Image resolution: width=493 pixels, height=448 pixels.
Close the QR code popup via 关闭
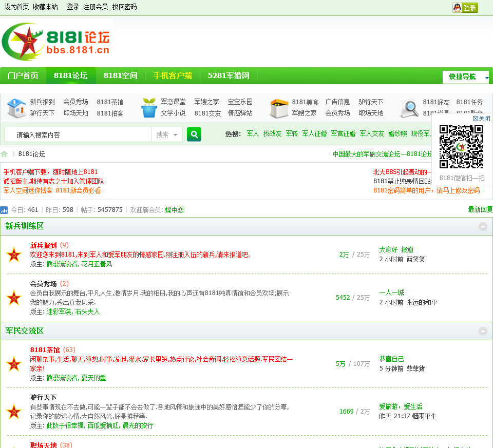(x=481, y=119)
